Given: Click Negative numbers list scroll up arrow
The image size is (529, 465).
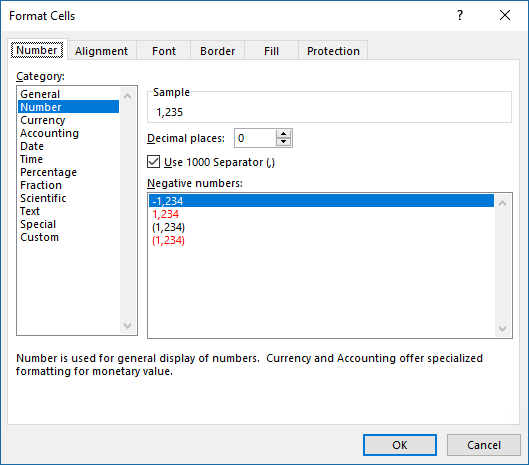Looking at the screenshot, I should pyautogui.click(x=502, y=203).
